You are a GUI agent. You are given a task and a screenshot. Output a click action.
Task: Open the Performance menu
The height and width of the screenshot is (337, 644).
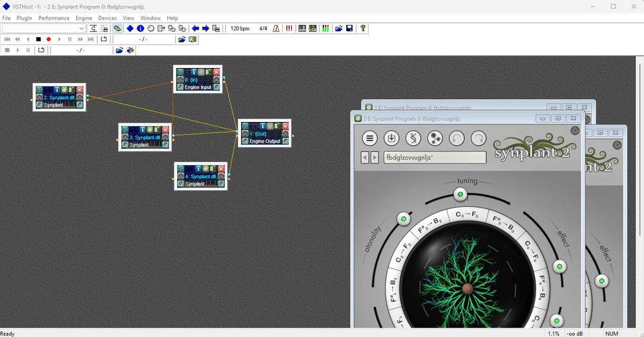54,18
